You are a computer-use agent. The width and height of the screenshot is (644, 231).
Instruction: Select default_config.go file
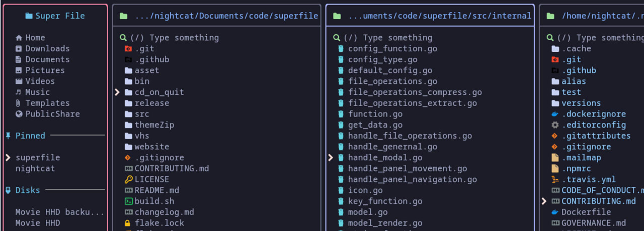[x=390, y=70]
